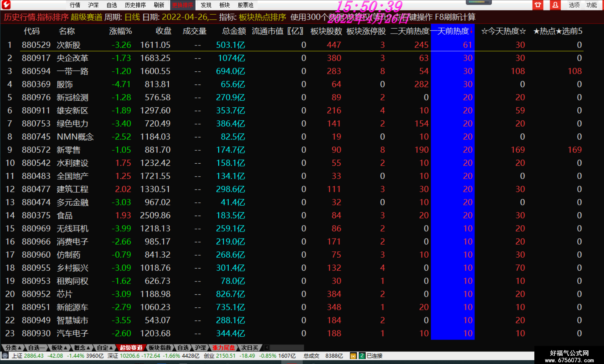Sort by 涨幅% column header

pyautogui.click(x=120, y=31)
